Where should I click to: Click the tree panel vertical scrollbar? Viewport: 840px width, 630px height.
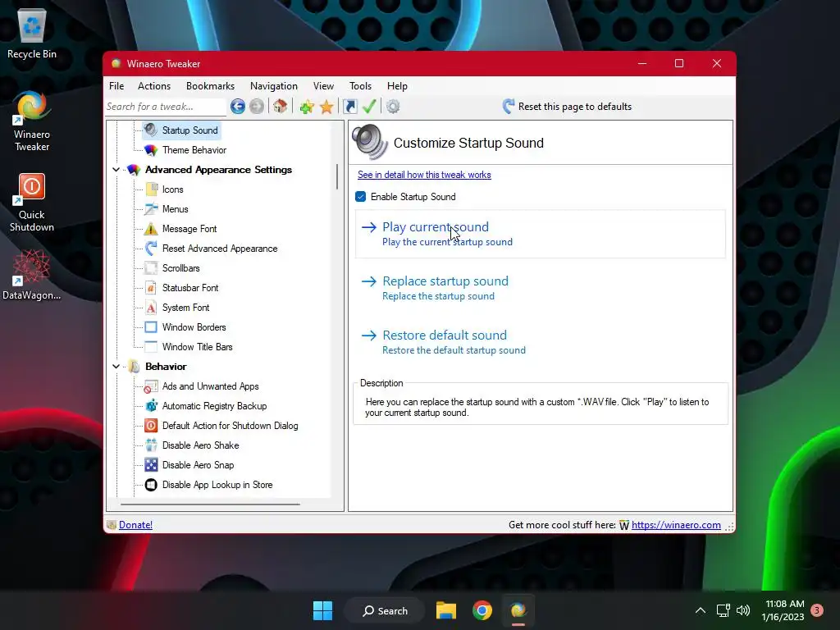point(337,177)
